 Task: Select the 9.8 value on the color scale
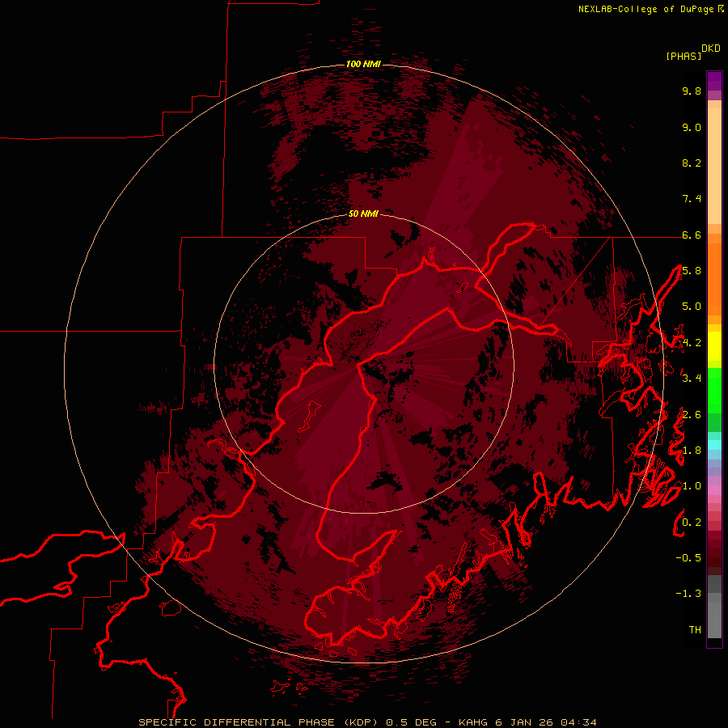[x=692, y=91]
